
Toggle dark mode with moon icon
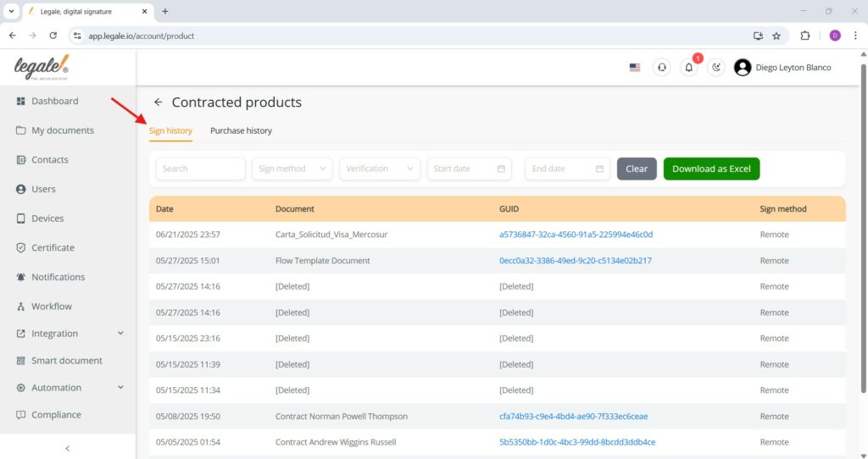(x=715, y=68)
